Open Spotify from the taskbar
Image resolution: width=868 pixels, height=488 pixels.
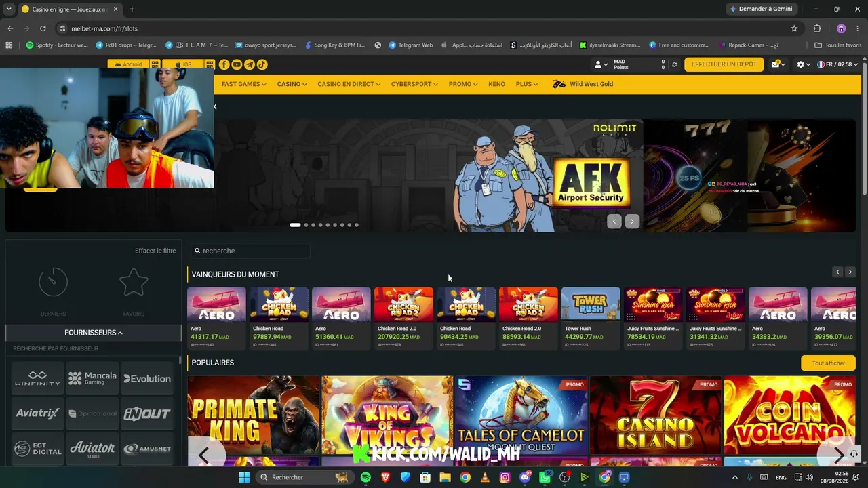pyautogui.click(x=366, y=477)
